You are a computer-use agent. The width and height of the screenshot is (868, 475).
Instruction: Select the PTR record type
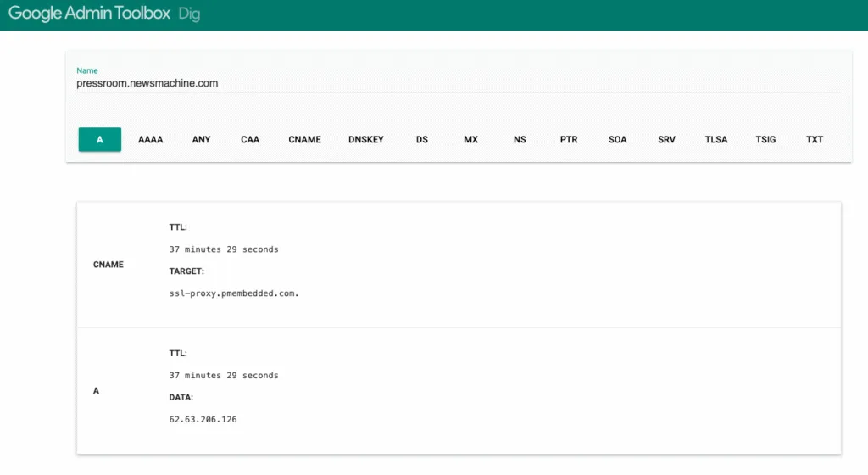569,140
